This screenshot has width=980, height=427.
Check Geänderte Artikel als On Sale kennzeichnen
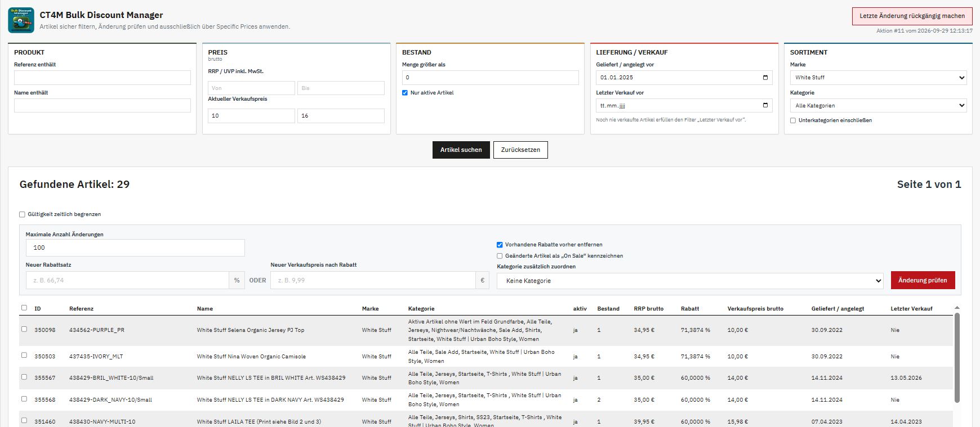(500, 256)
